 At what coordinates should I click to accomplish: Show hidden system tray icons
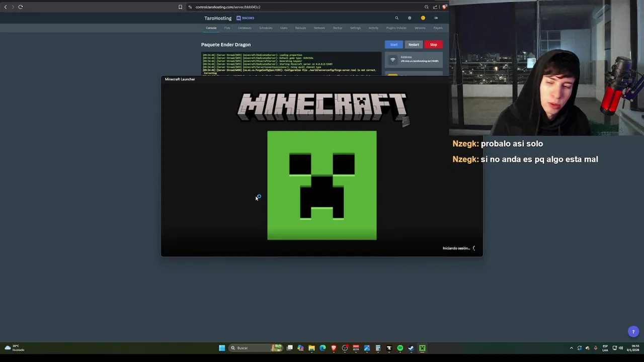pos(571,348)
